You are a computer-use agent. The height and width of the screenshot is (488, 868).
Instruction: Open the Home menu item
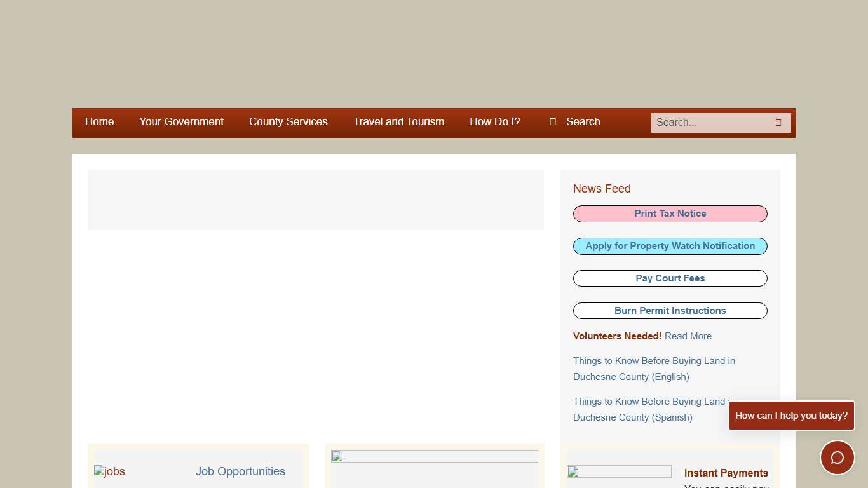(99, 122)
